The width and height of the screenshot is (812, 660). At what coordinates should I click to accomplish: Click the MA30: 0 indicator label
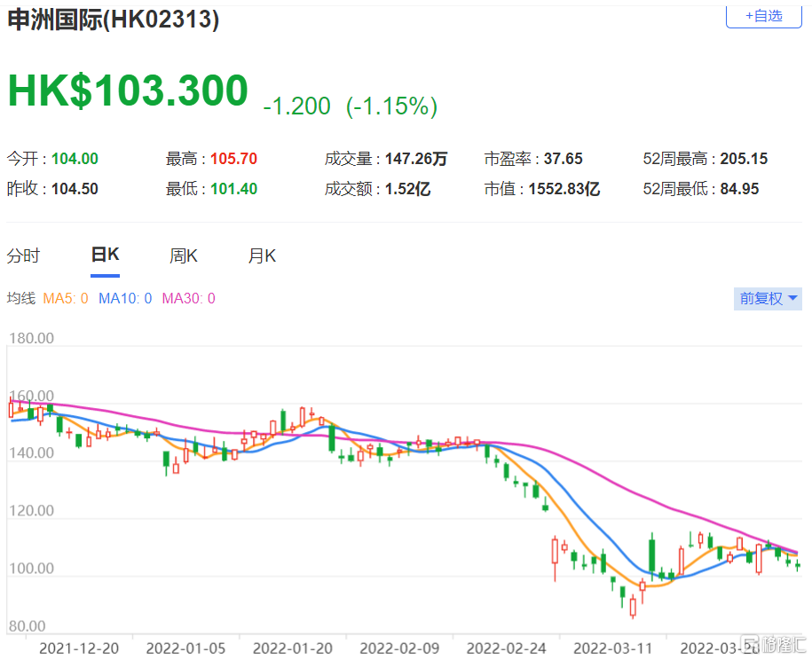(188, 298)
